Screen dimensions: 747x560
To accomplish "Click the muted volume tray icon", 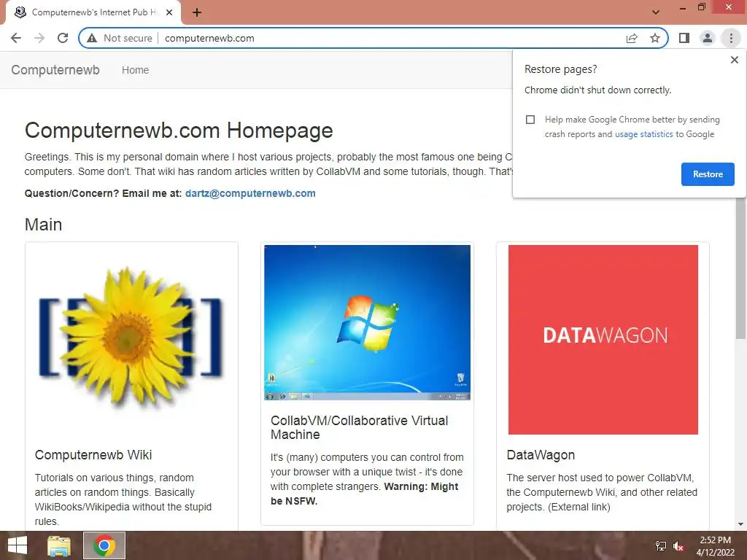I will (679, 546).
